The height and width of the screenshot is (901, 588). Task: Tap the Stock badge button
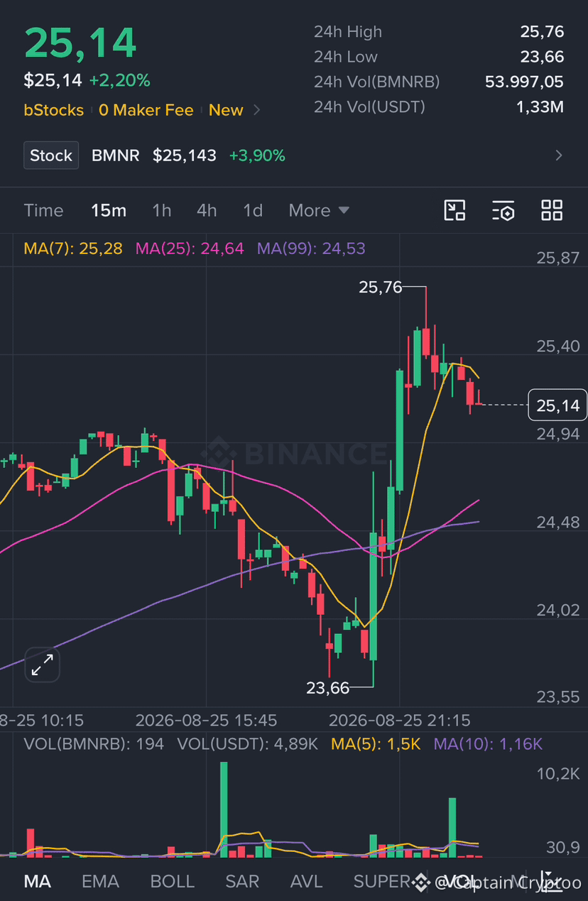[x=51, y=155]
